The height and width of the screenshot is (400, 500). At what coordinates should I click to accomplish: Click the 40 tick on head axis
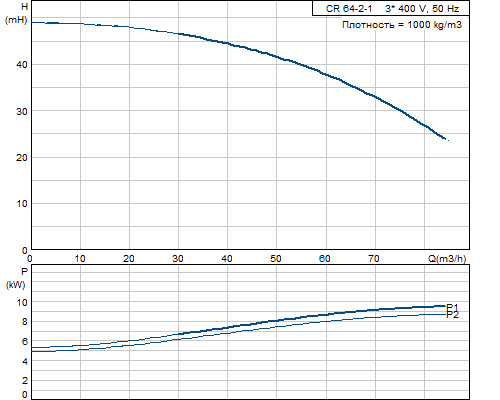pos(22,65)
